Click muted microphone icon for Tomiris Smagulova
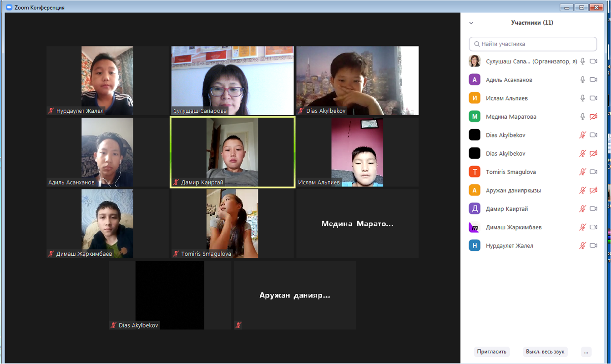Viewport: 611px width, 364px height. (582, 172)
